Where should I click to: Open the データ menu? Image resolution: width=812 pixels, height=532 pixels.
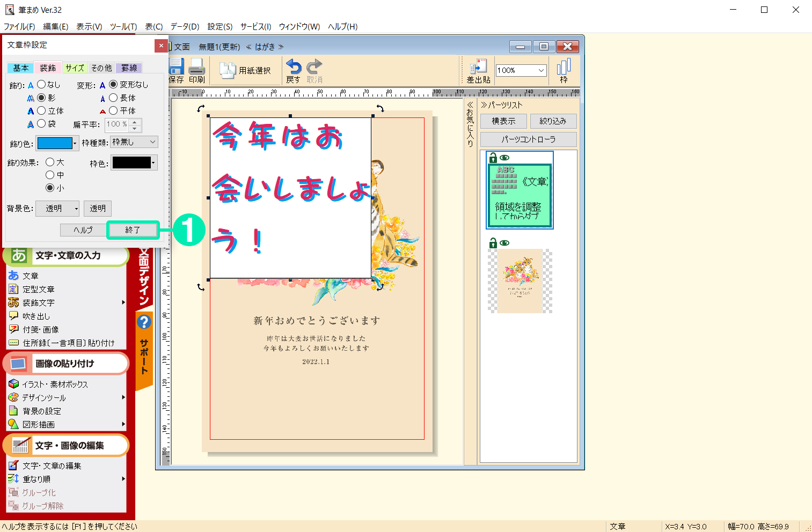pyautogui.click(x=185, y=26)
